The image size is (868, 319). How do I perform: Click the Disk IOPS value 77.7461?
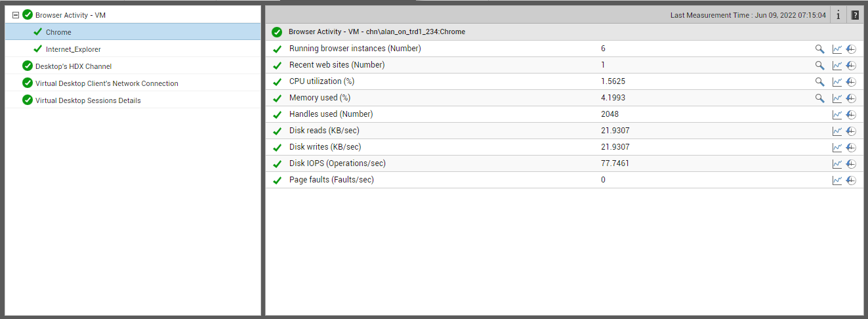(615, 163)
